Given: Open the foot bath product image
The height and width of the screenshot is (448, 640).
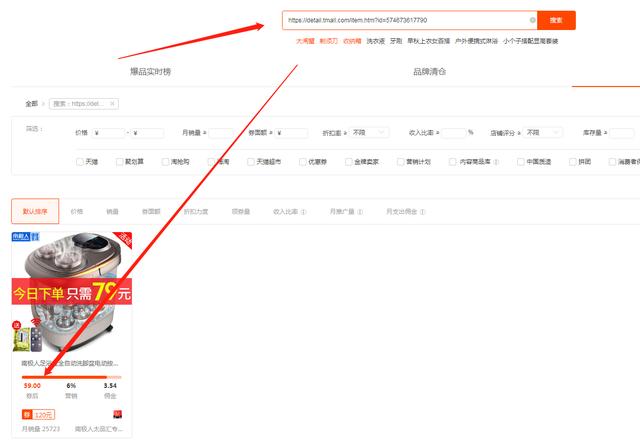Looking at the screenshot, I should pyautogui.click(x=72, y=292).
